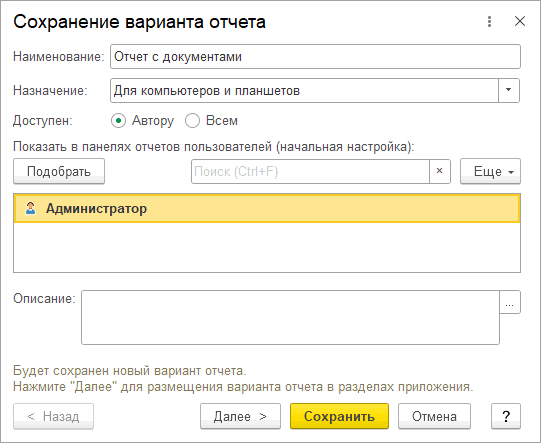
Task: Expand the Назначение dropdown arrow
Action: [509, 90]
